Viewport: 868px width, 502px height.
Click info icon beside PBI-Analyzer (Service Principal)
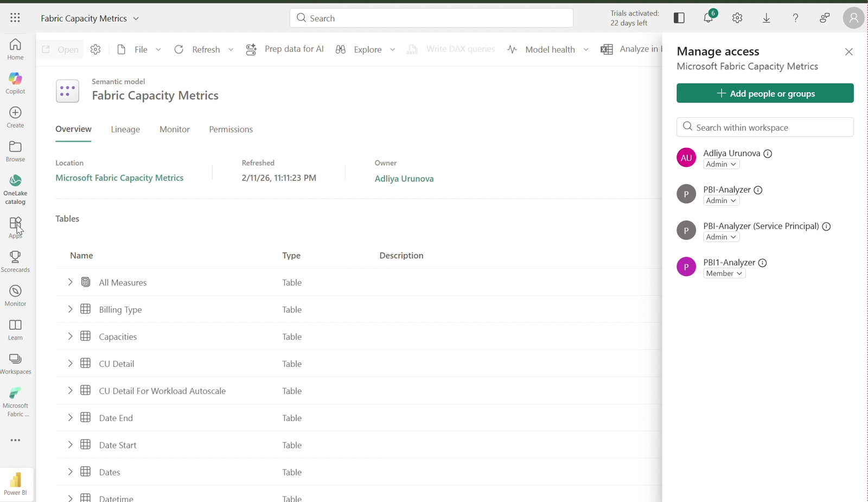(826, 226)
